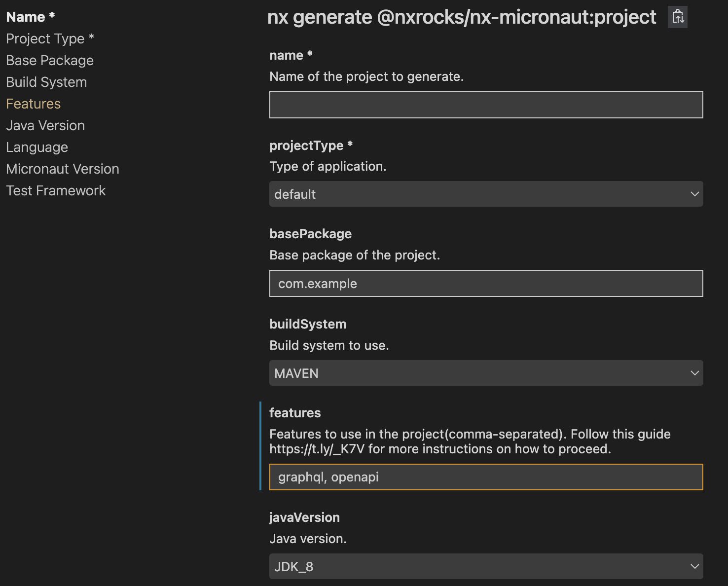Select Build System in sidebar list
This screenshot has width=728, height=586.
coord(46,82)
